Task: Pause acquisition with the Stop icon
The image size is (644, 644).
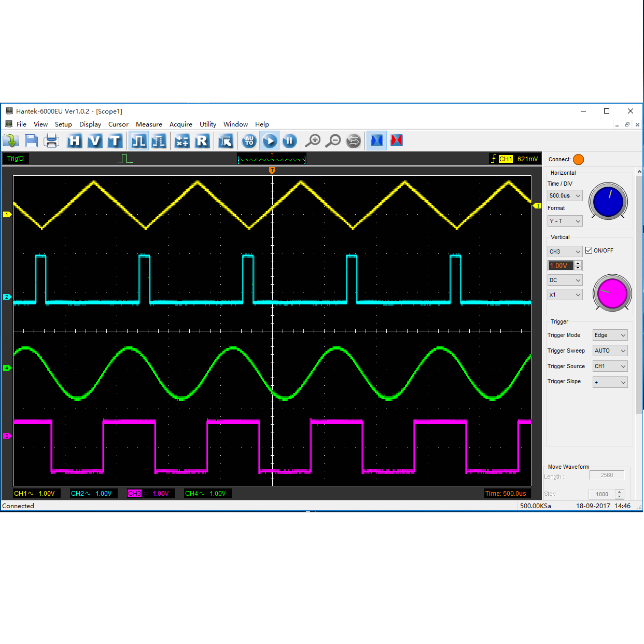Action: coord(289,141)
